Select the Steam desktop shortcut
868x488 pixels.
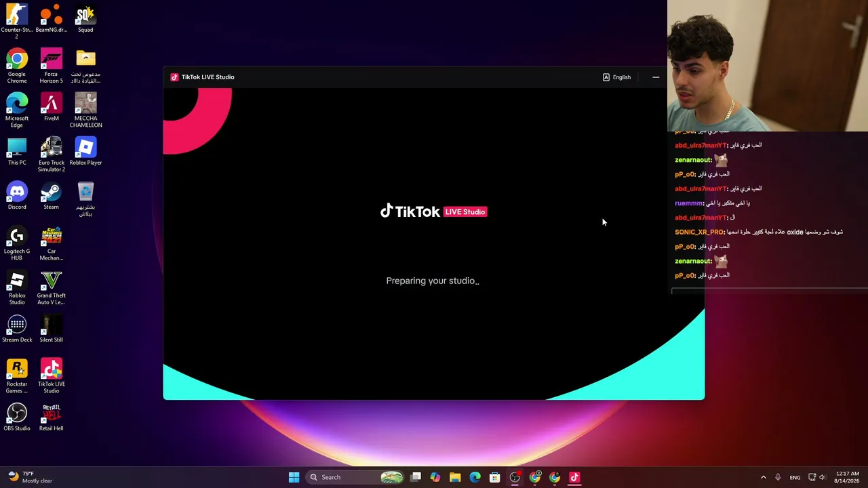coord(51,196)
